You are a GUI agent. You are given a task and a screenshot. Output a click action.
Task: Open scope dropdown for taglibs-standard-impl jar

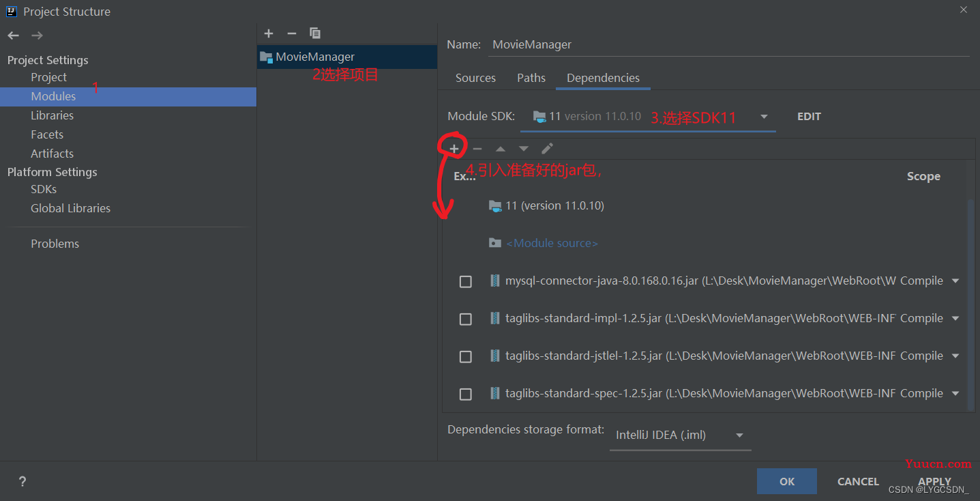[x=955, y=319]
